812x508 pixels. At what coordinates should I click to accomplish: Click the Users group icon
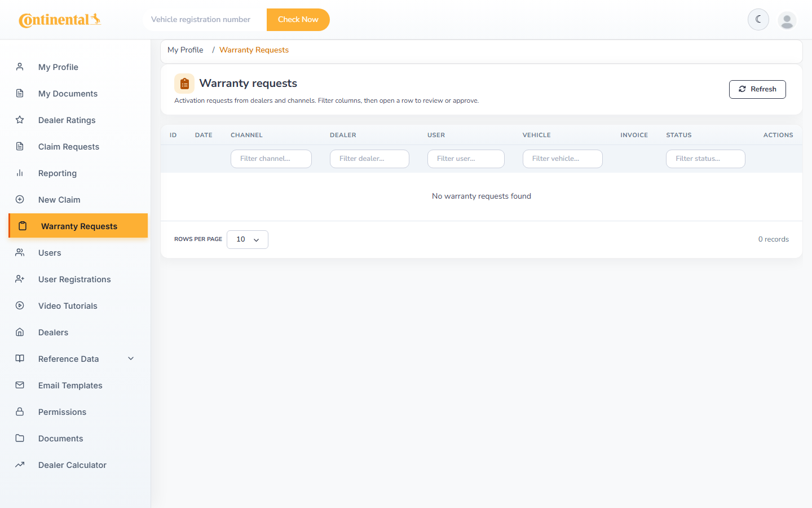coord(20,252)
